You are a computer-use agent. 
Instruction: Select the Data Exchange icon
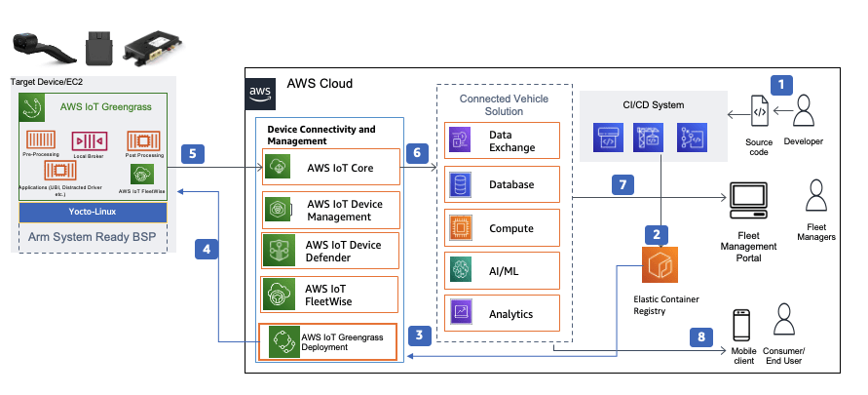460,140
